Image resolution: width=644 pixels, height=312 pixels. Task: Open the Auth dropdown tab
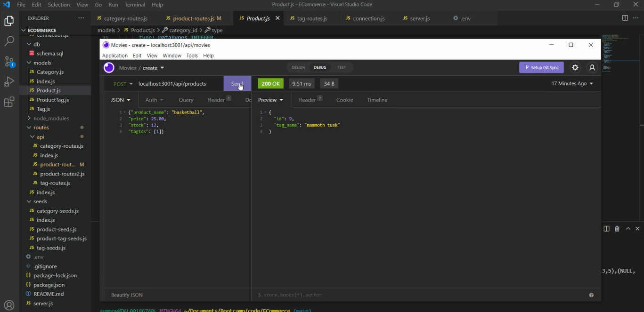pos(154,100)
